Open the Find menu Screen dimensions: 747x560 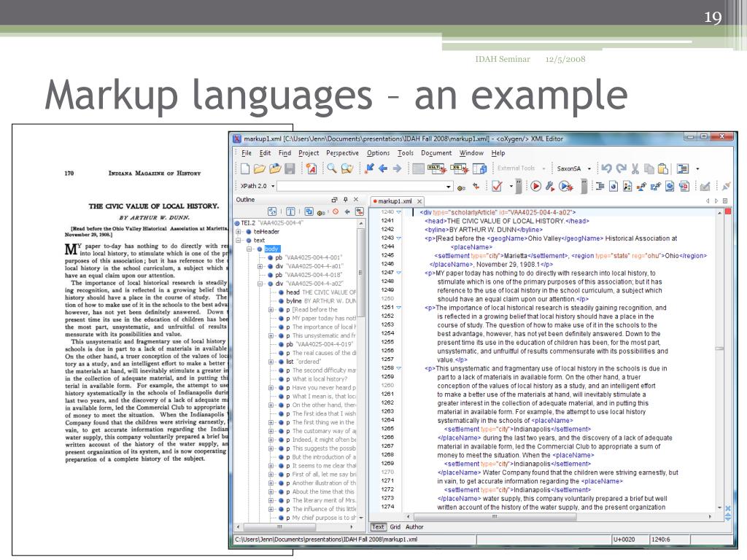285,153
